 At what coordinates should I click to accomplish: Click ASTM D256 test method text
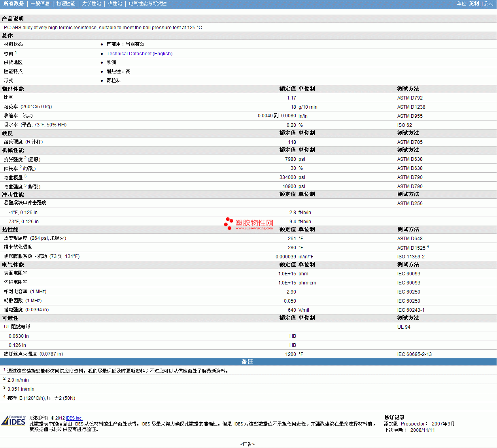point(410,203)
